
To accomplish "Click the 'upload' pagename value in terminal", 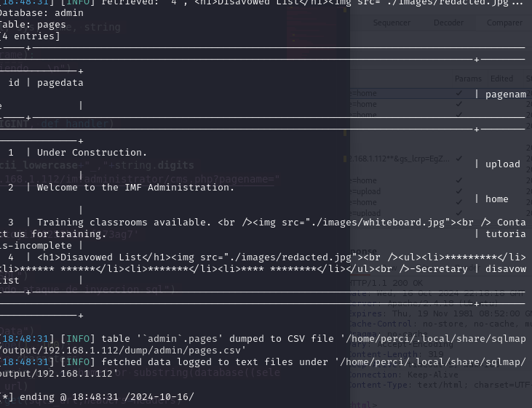I will [x=502, y=164].
